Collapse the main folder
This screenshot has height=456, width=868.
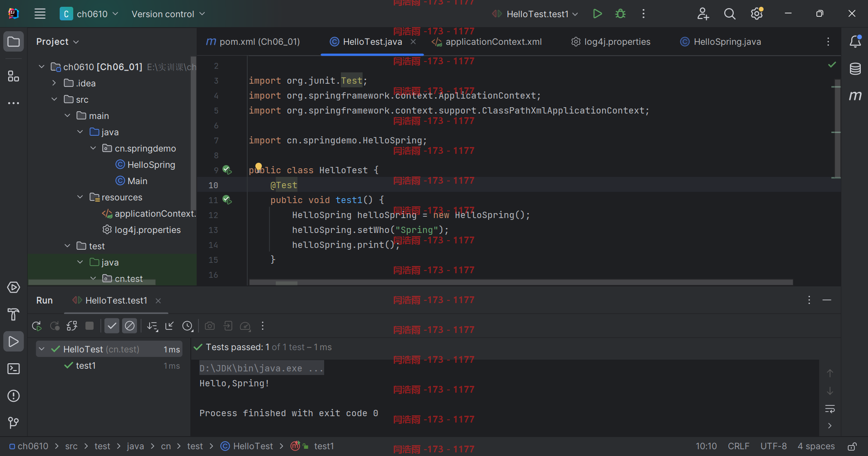pyautogui.click(x=67, y=116)
